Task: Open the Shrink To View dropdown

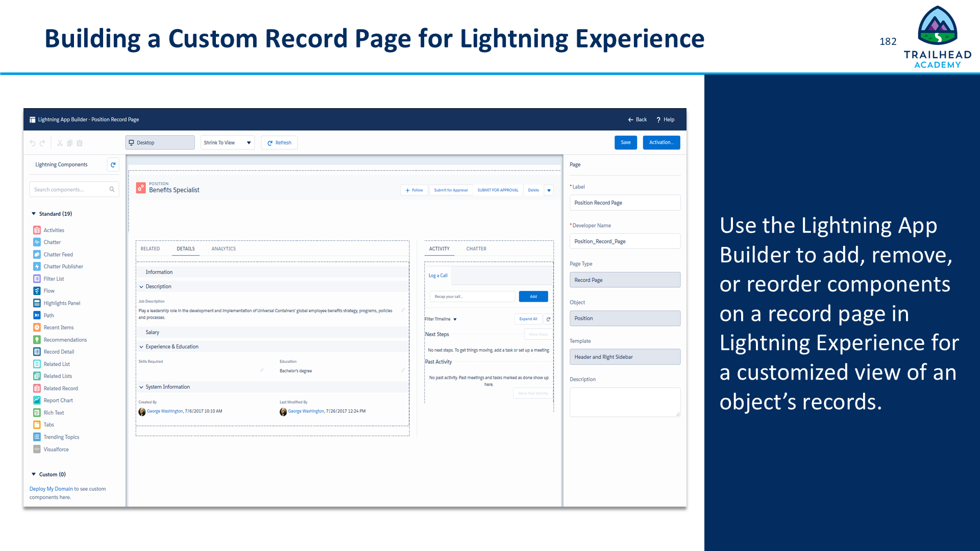Action: tap(227, 143)
